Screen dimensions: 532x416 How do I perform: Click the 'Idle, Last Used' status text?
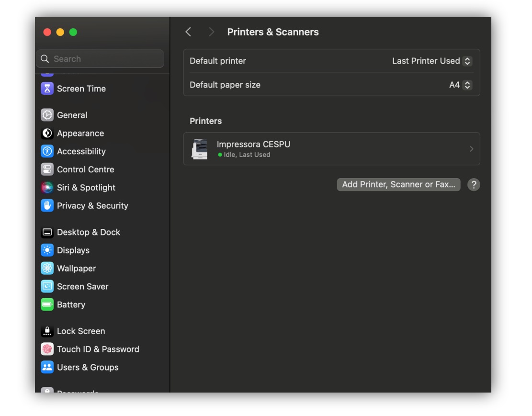click(x=247, y=155)
